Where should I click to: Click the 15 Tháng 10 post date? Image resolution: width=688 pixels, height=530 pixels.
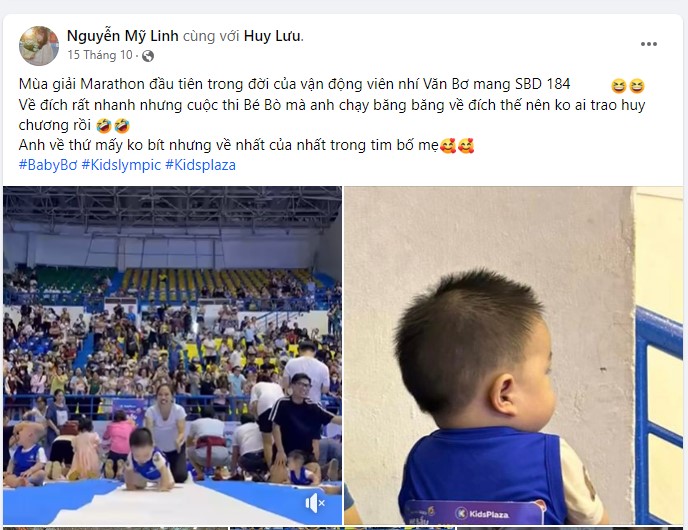coord(100,55)
